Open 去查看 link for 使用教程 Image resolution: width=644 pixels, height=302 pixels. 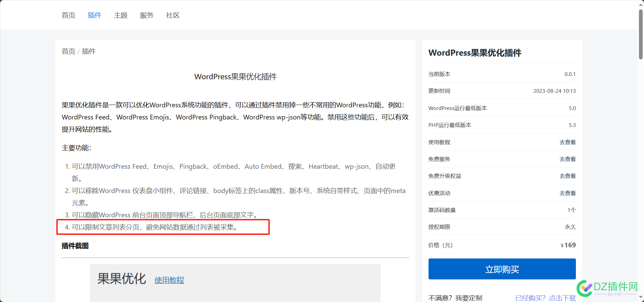tap(567, 142)
